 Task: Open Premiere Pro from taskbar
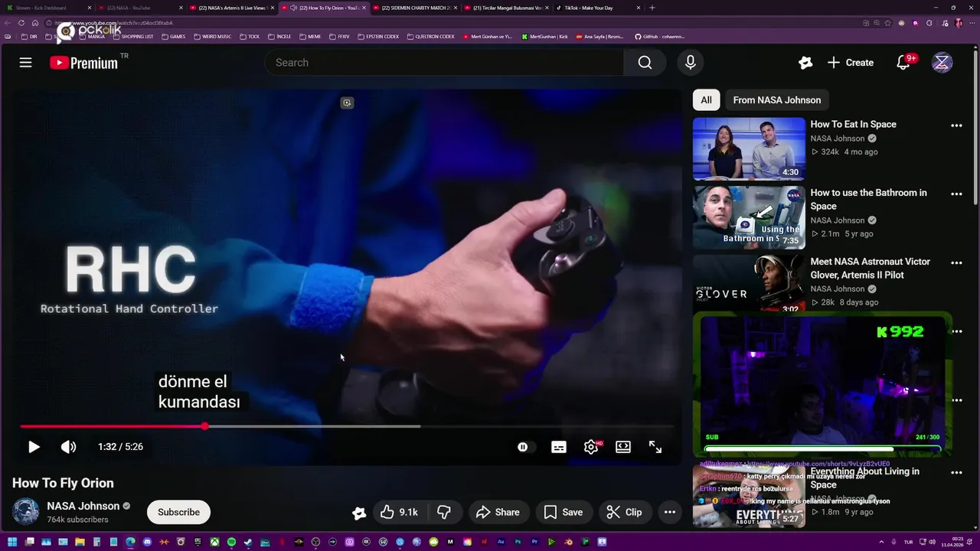[534, 543]
